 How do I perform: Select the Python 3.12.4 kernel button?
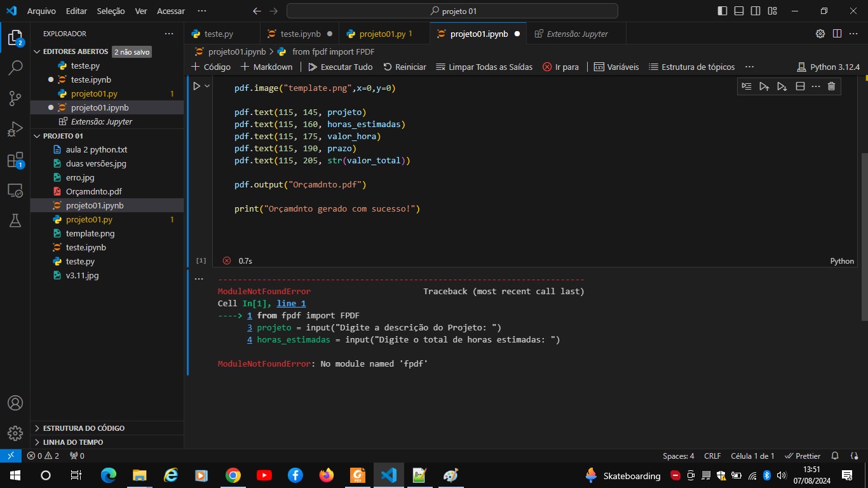pyautogui.click(x=828, y=67)
